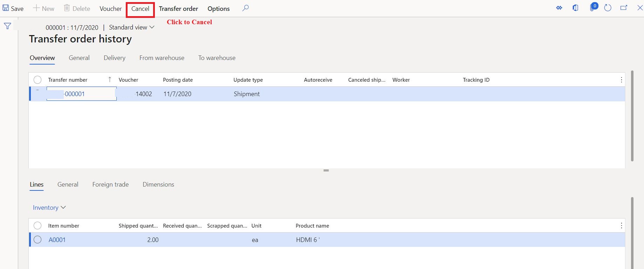The height and width of the screenshot is (269, 644).
Task: Open the Options menu
Action: point(219,9)
